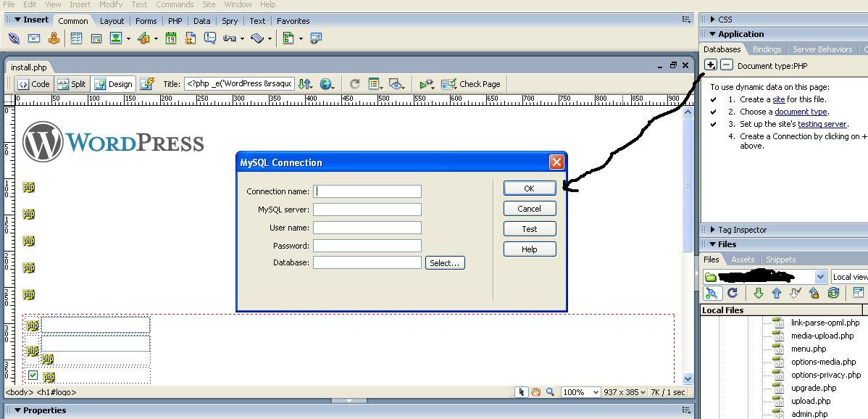The width and height of the screenshot is (868, 419).
Task: Get files green down arrow
Action: point(759,293)
